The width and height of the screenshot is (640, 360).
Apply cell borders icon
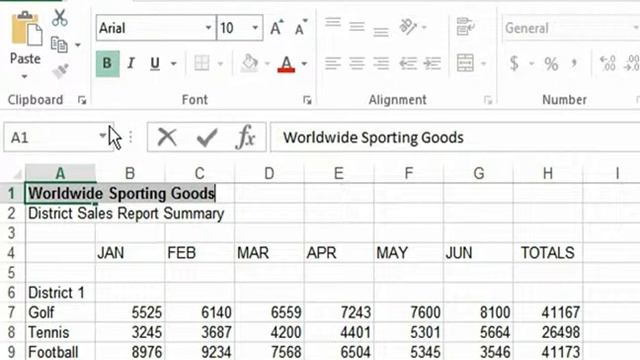click(202, 64)
